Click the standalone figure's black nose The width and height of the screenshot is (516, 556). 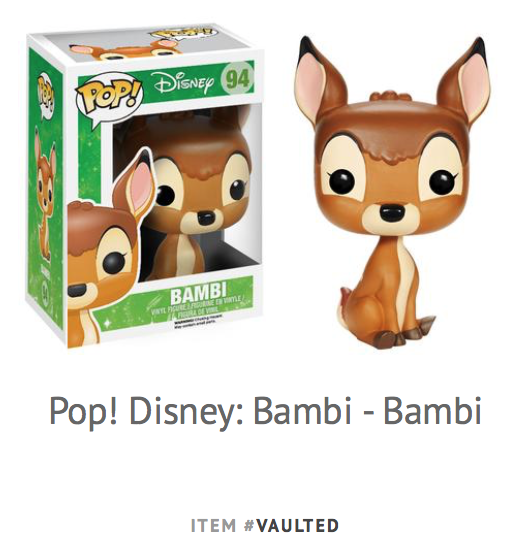click(x=392, y=212)
